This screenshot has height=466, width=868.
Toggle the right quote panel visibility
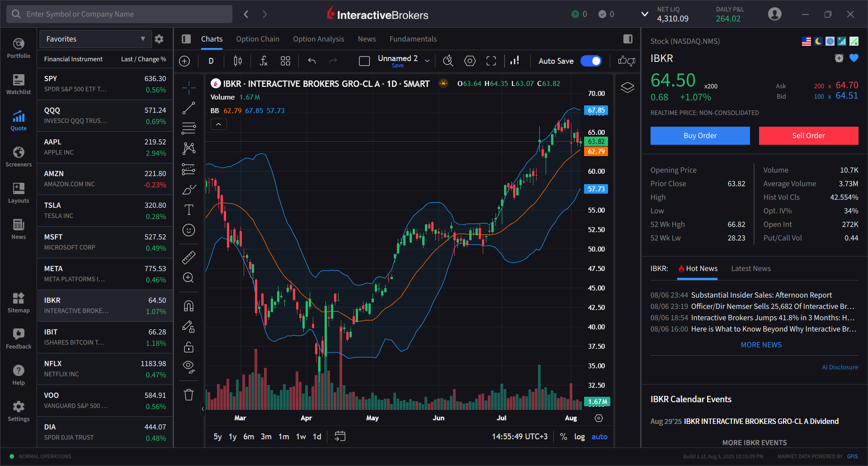(x=628, y=39)
